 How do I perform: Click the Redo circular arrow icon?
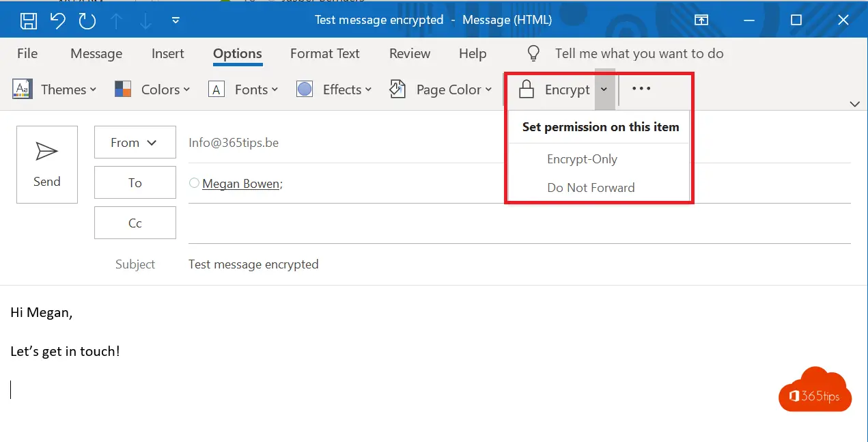coord(87,20)
